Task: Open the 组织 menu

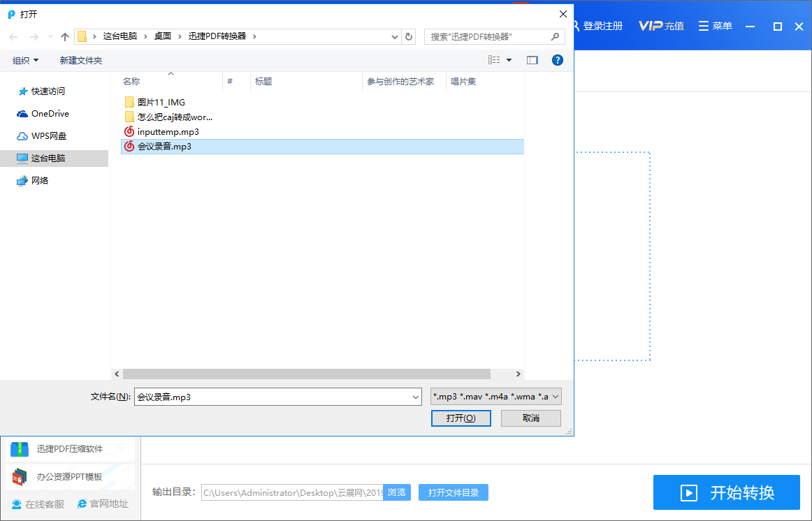Action: tap(25, 61)
